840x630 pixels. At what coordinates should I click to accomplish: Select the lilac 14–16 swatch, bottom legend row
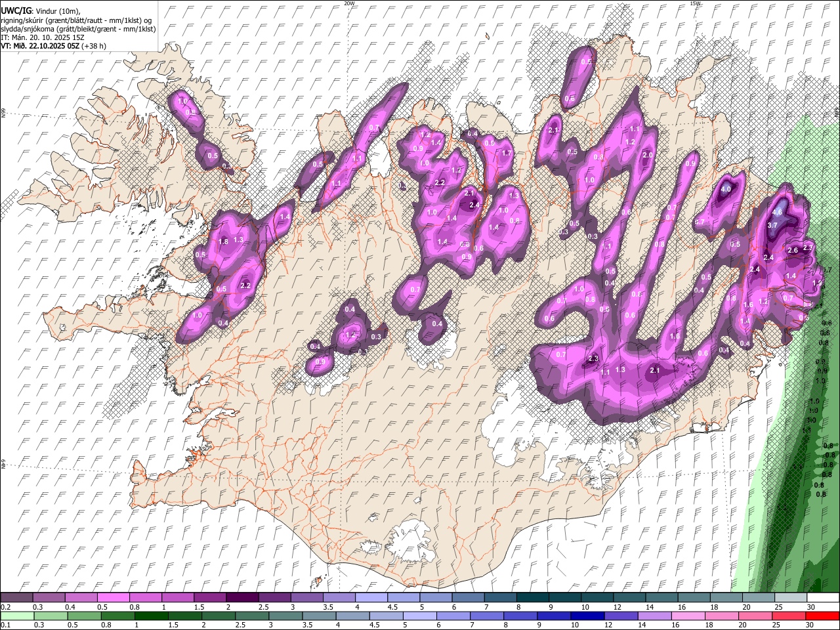click(x=656, y=616)
